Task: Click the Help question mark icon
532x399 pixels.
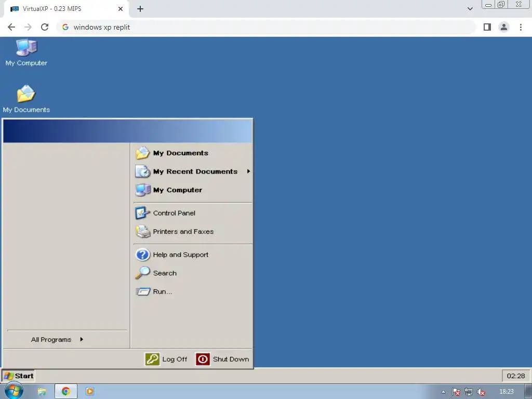Action: pyautogui.click(x=142, y=255)
